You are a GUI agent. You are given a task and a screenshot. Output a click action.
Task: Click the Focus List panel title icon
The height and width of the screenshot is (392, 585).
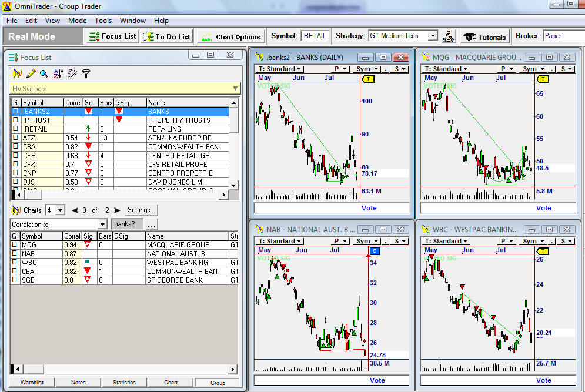[14, 58]
